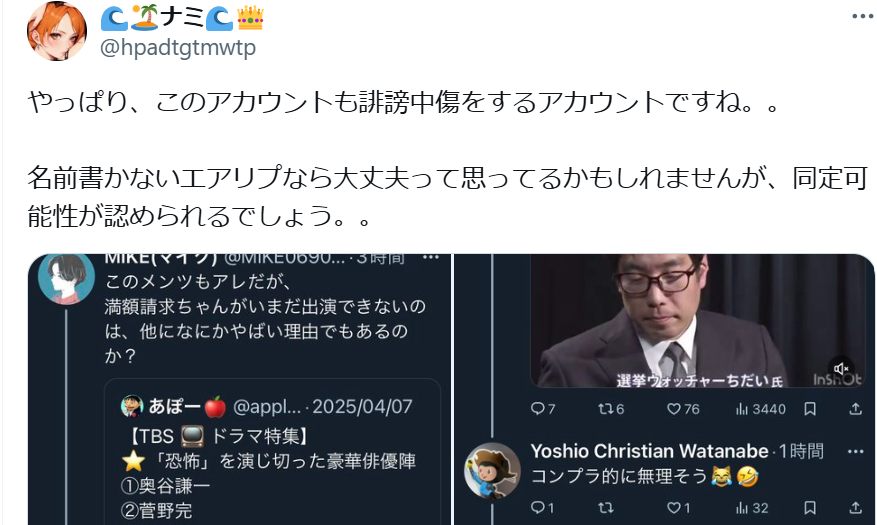Open more options on Yoshio's reply
Image resolution: width=877 pixels, height=525 pixels.
click(x=855, y=452)
